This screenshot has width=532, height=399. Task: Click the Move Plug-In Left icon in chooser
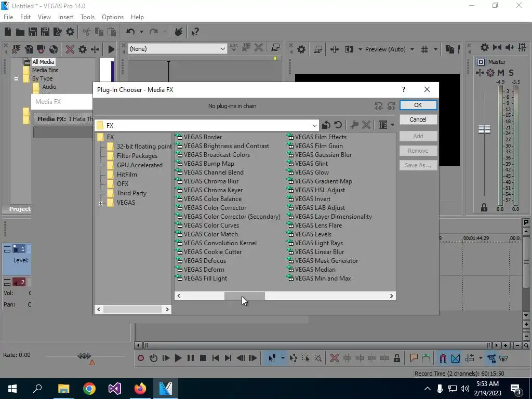(x=379, y=106)
